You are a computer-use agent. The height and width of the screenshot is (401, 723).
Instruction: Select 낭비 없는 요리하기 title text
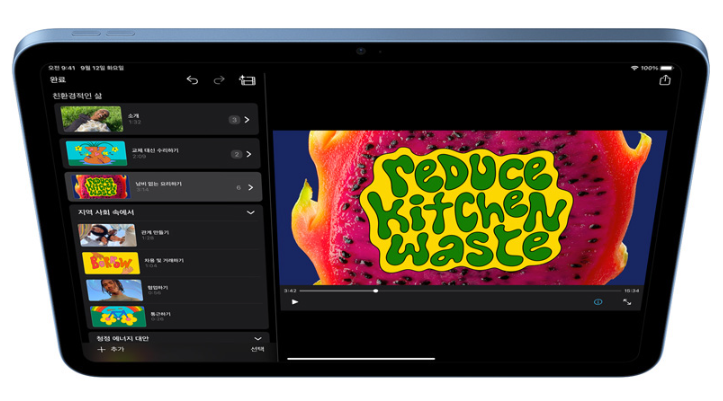[x=159, y=183]
